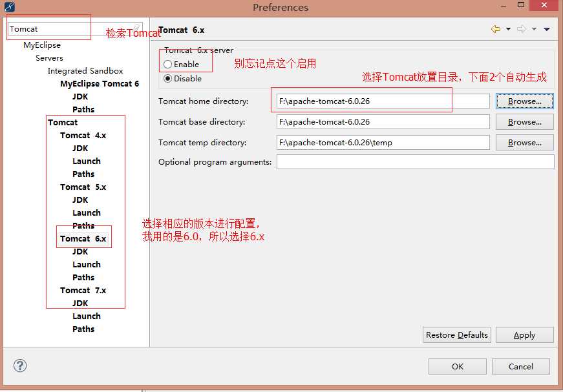The width and height of the screenshot is (563, 392).
Task: Clear the filter text with eraser icon
Action: point(136,28)
